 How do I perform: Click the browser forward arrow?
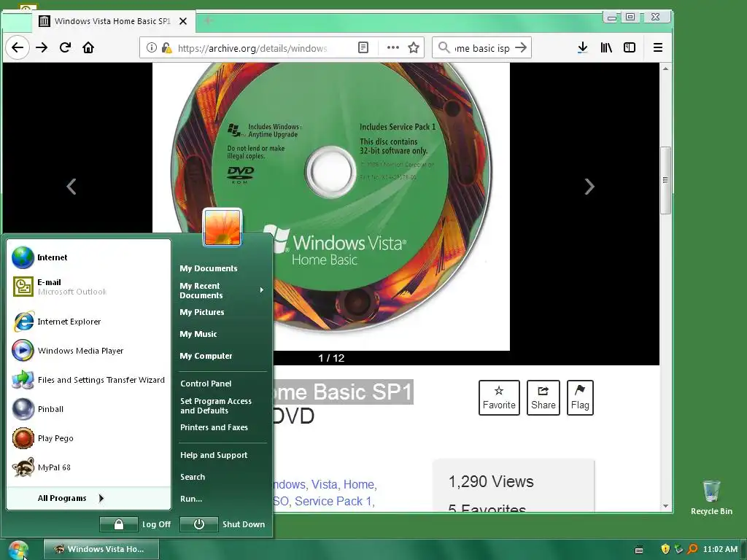(42, 47)
